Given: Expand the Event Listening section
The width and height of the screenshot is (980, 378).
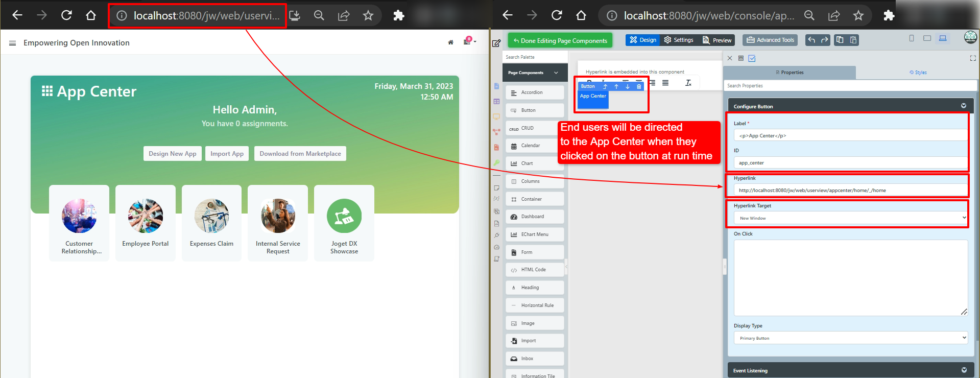Looking at the screenshot, I should (x=964, y=370).
